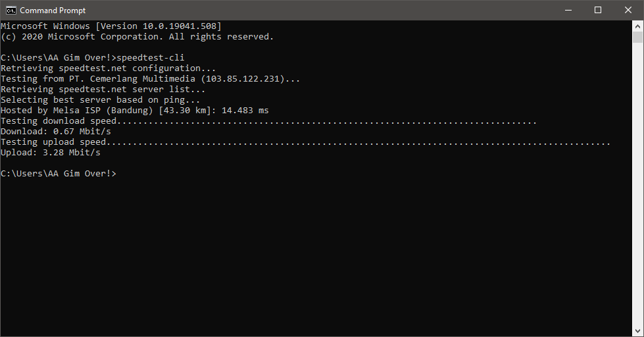Click the Microsoft Windows version line
The image size is (644, 337).
111,26
